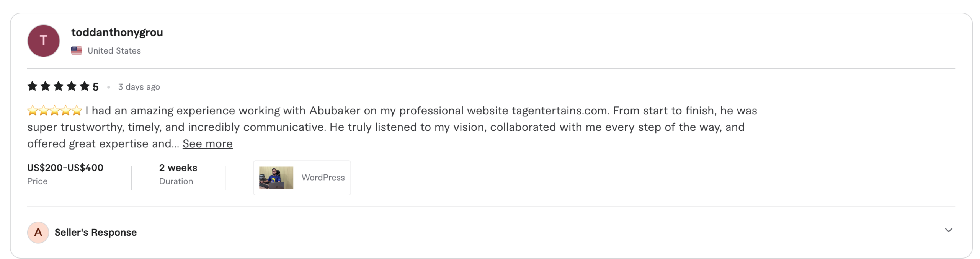
Task: Click the "3 days ago" timestamp
Action: (x=139, y=87)
